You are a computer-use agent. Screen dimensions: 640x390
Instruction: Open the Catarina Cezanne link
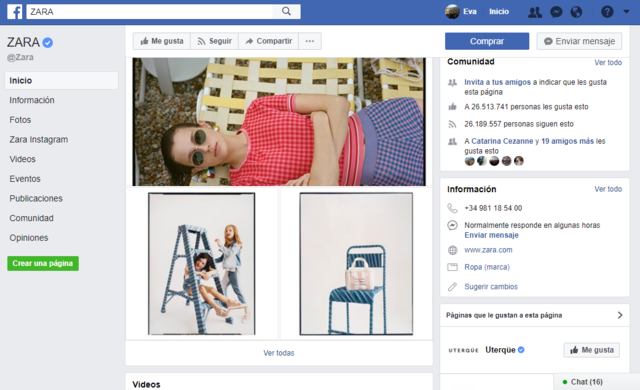coord(502,141)
